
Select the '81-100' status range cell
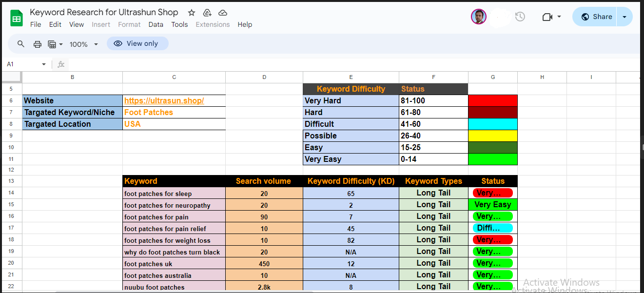pos(434,100)
